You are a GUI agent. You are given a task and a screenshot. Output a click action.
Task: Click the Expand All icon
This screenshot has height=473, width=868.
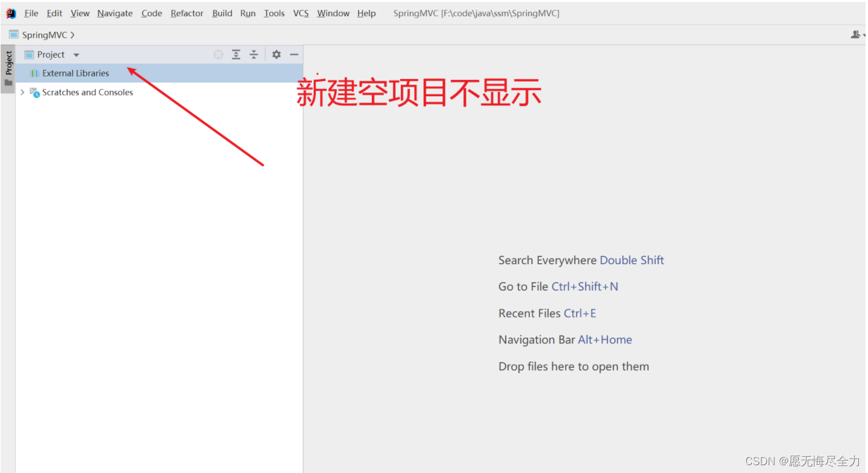236,55
